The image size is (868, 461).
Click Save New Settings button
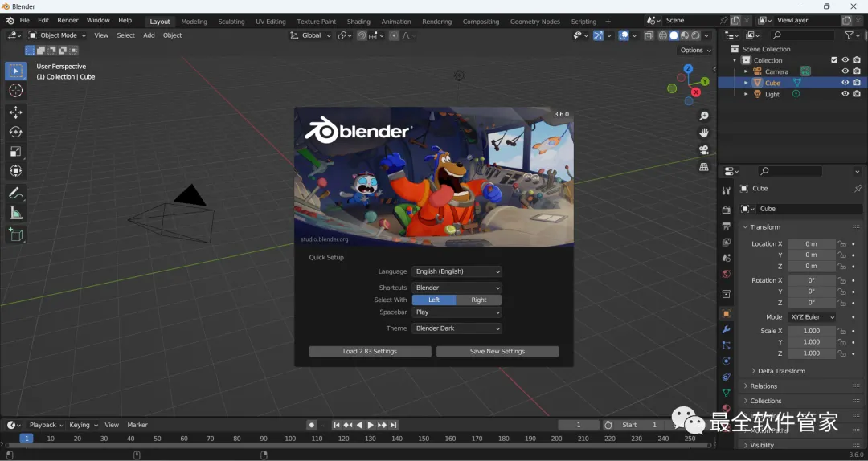(x=497, y=352)
